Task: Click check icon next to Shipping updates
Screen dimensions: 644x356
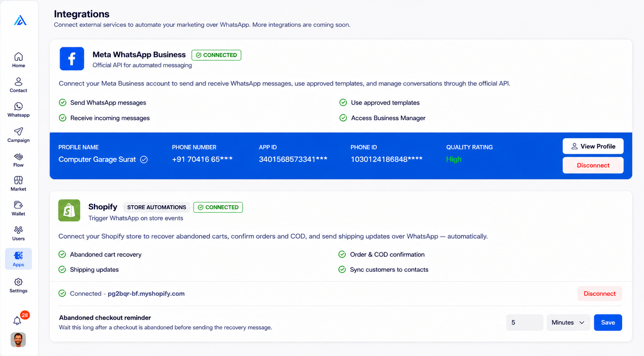Action: coord(62,270)
